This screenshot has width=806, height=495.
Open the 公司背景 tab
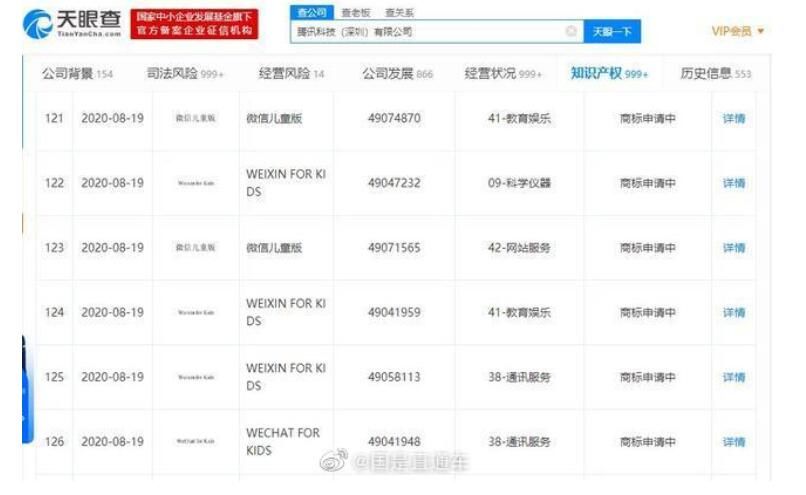point(76,74)
